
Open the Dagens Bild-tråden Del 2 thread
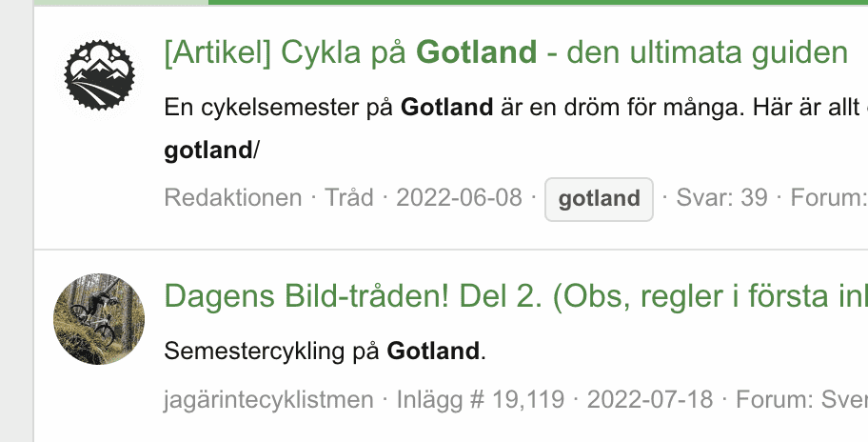[515, 296]
